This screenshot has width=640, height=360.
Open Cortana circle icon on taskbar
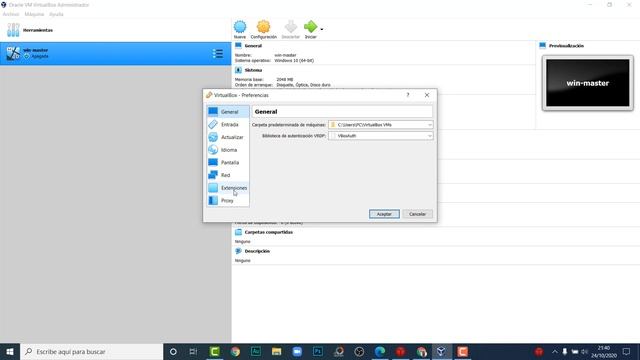coord(173,351)
